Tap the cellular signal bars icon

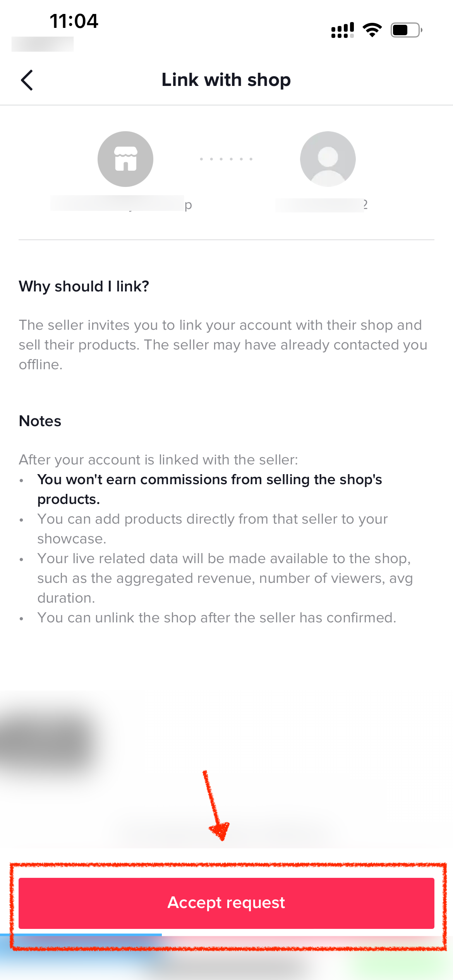(343, 30)
